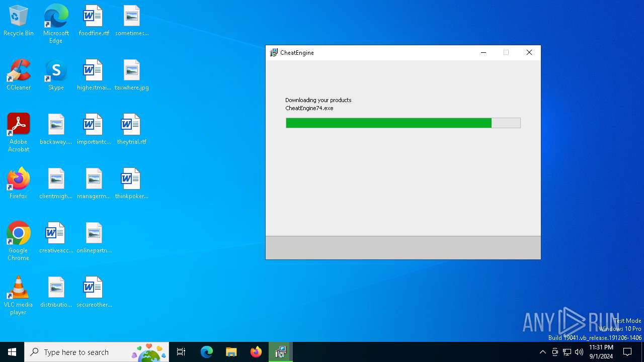Select the clientmigh... image file icon
The height and width of the screenshot is (362, 644).
(56, 184)
